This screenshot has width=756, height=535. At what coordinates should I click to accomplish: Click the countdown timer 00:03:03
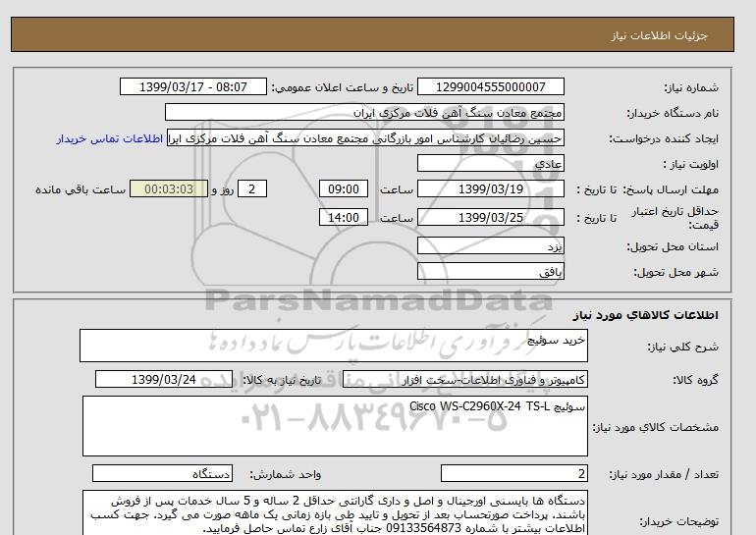(x=169, y=188)
